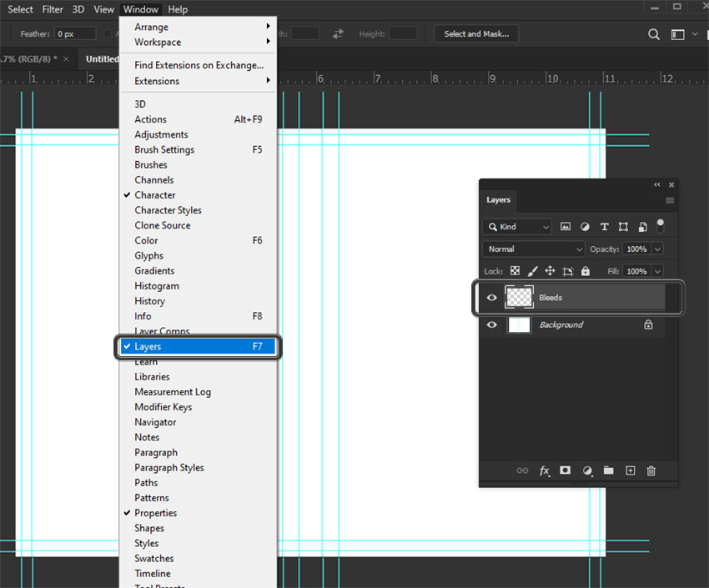Close the Window menu via its title

coord(141,9)
